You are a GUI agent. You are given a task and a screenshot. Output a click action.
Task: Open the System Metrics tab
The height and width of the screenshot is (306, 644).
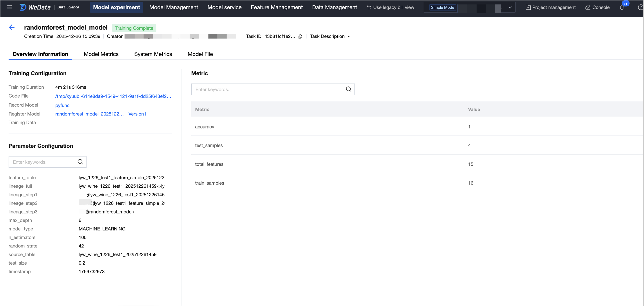(x=153, y=54)
